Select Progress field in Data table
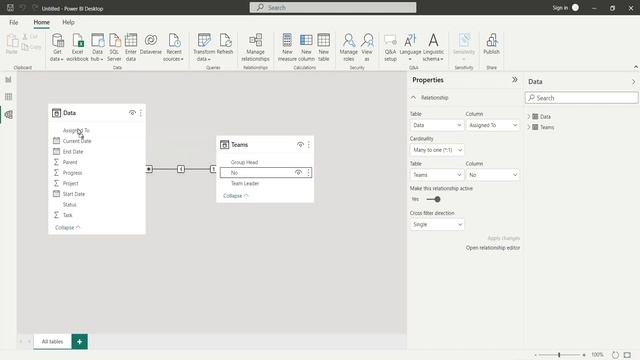 point(72,173)
